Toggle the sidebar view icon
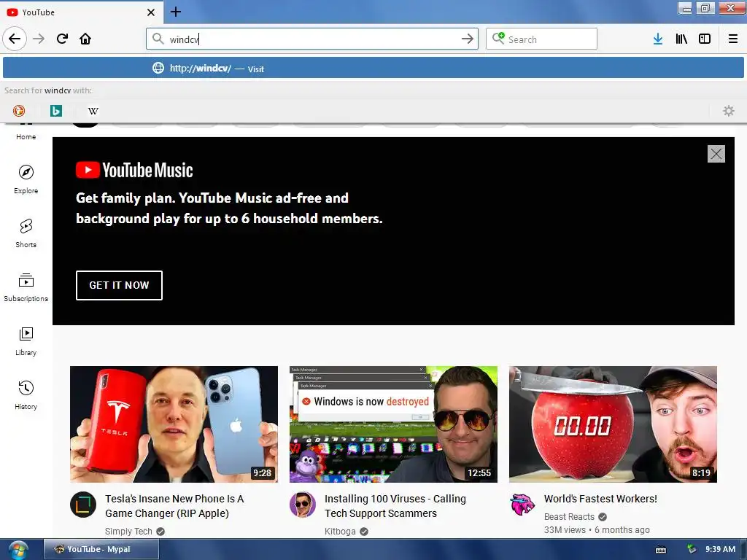This screenshot has height=560, width=747. (705, 39)
